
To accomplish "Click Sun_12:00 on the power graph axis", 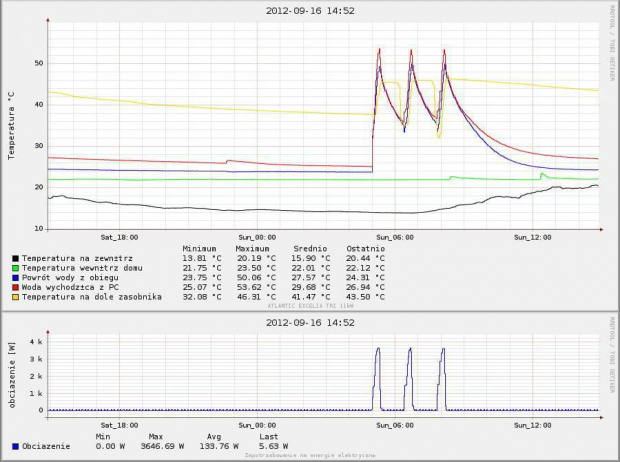I will point(533,424).
